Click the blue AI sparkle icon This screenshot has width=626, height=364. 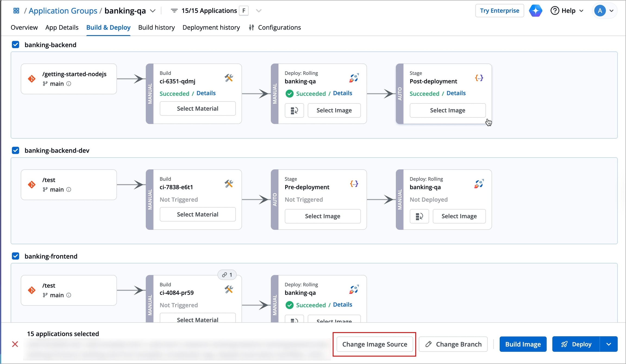tap(536, 11)
